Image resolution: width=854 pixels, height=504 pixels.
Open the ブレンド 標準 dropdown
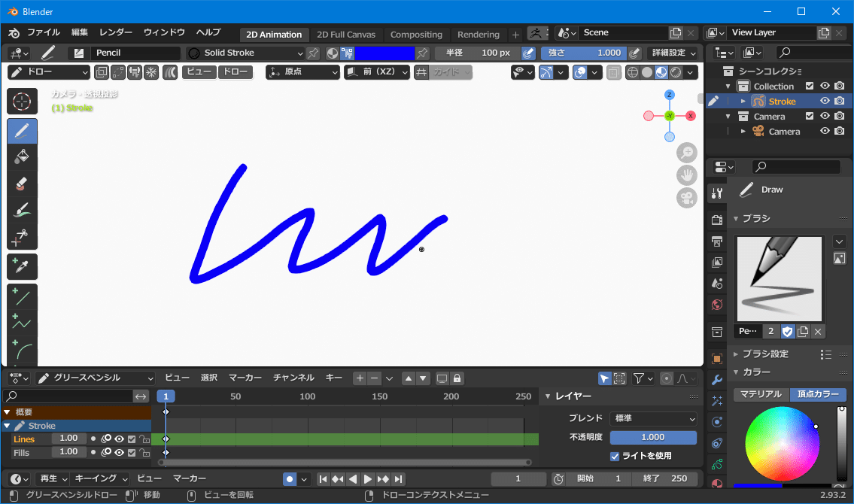tap(653, 418)
